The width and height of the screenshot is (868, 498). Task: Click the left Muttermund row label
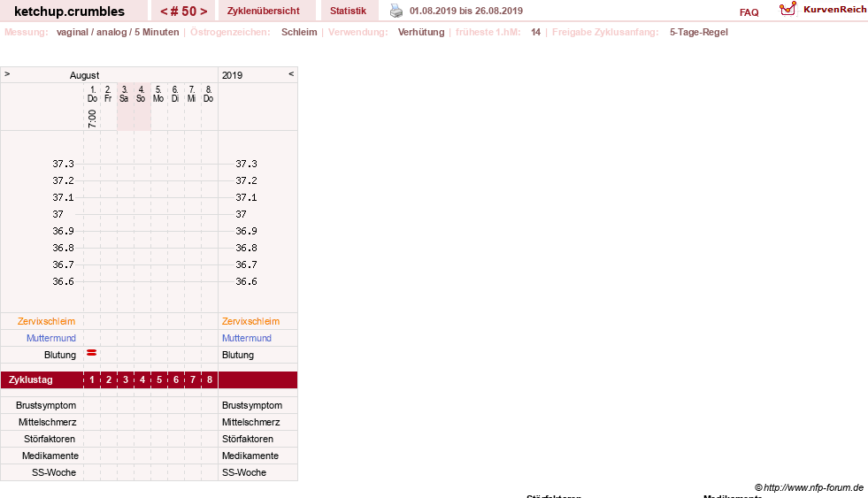(x=51, y=338)
